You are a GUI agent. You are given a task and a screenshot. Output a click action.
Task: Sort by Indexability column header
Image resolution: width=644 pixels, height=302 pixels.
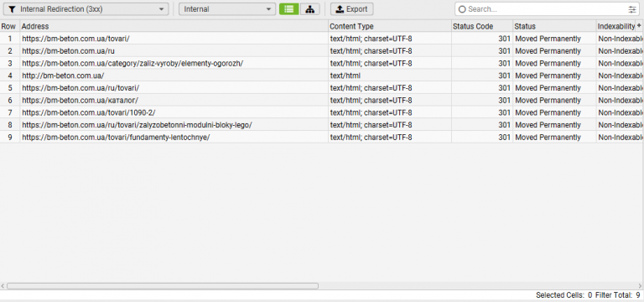click(616, 26)
